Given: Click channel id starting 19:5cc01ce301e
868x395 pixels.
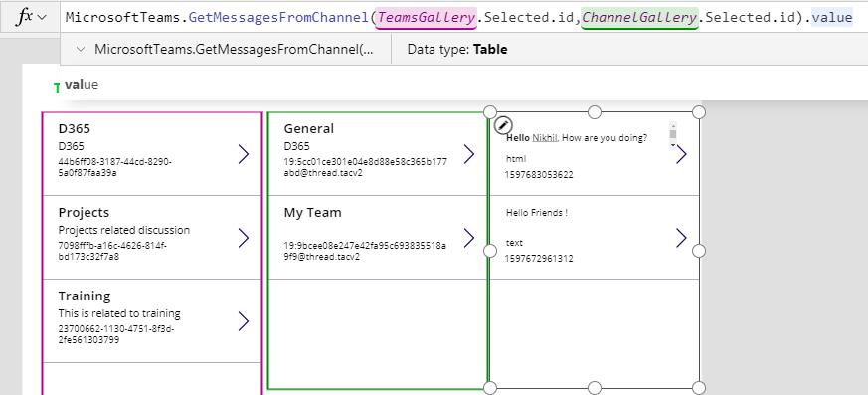Looking at the screenshot, I should (x=365, y=167).
